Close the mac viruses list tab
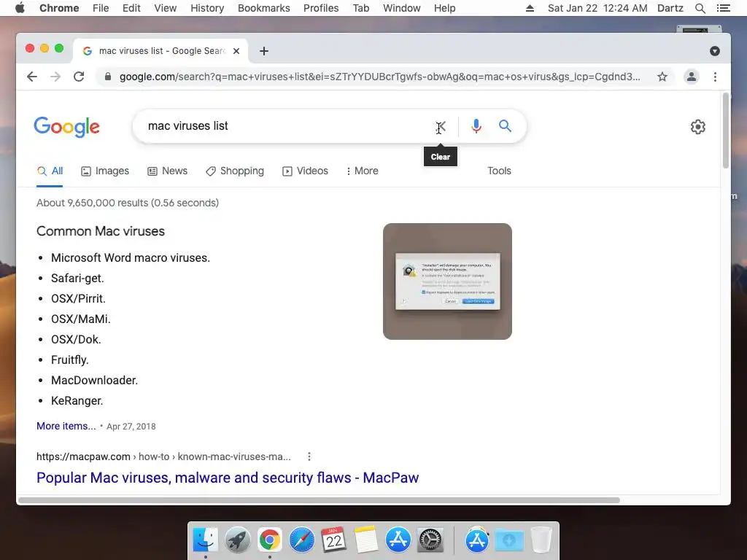 (236, 51)
